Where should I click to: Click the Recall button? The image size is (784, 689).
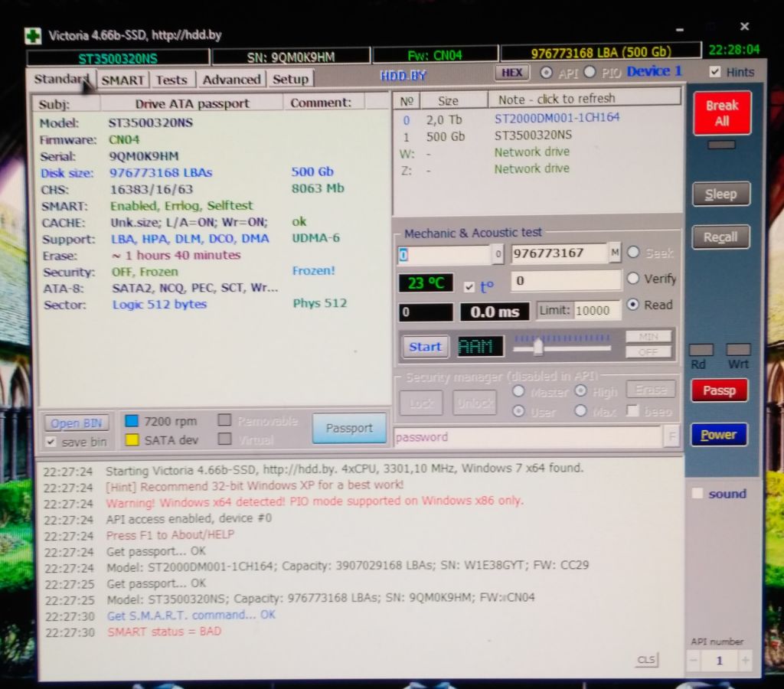[x=720, y=237]
